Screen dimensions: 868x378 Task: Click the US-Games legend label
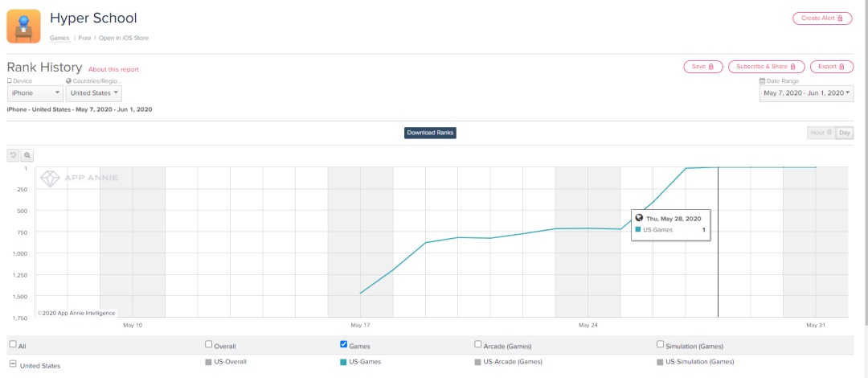[x=365, y=362]
